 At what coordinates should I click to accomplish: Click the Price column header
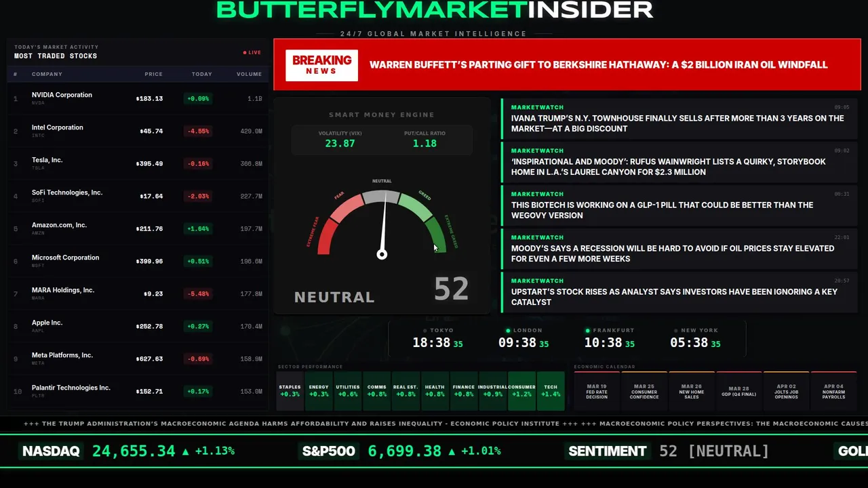coord(153,74)
